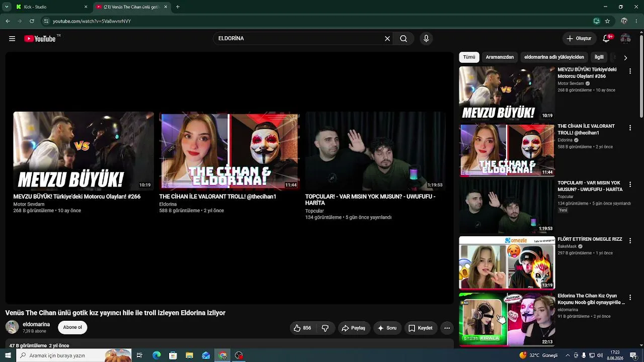Show hidden system tray icons
This screenshot has width=644, height=362.
click(x=568, y=355)
